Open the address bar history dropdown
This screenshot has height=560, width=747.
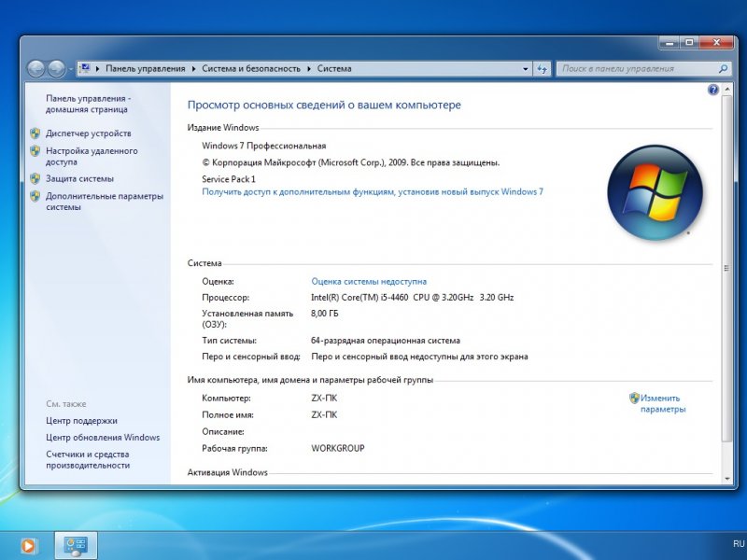[525, 68]
